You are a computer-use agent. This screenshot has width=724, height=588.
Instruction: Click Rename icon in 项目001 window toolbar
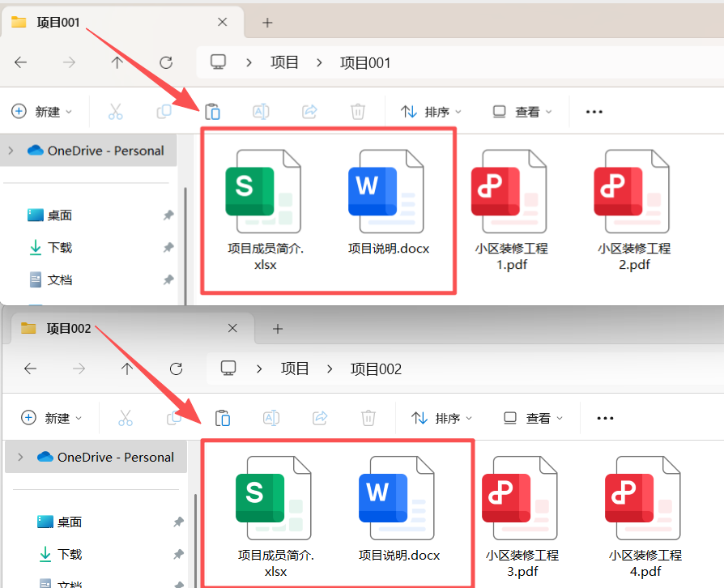click(x=261, y=111)
